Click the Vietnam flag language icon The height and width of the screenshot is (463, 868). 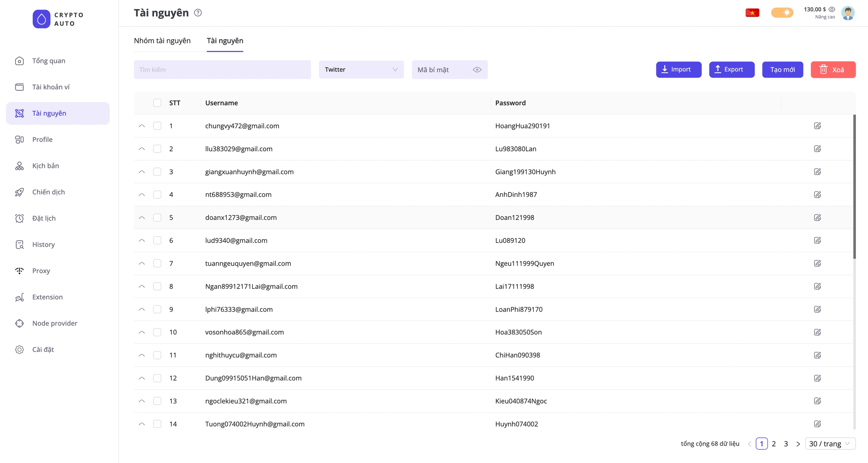(x=752, y=13)
